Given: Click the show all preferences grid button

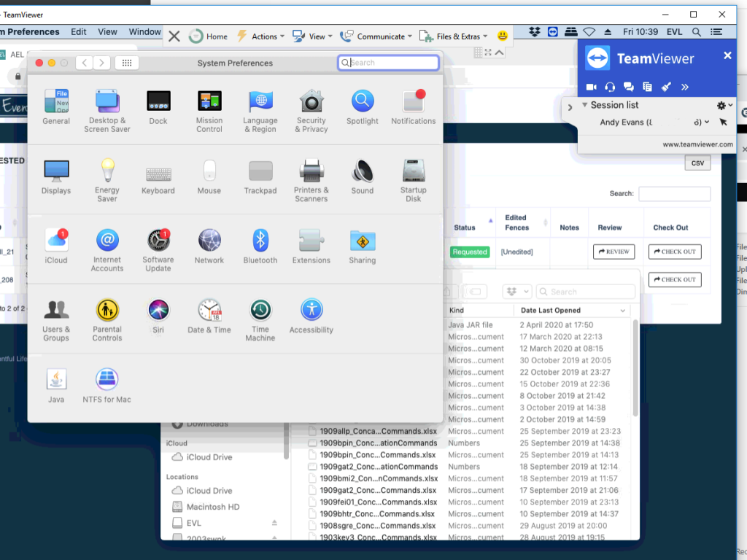Looking at the screenshot, I should click(126, 63).
